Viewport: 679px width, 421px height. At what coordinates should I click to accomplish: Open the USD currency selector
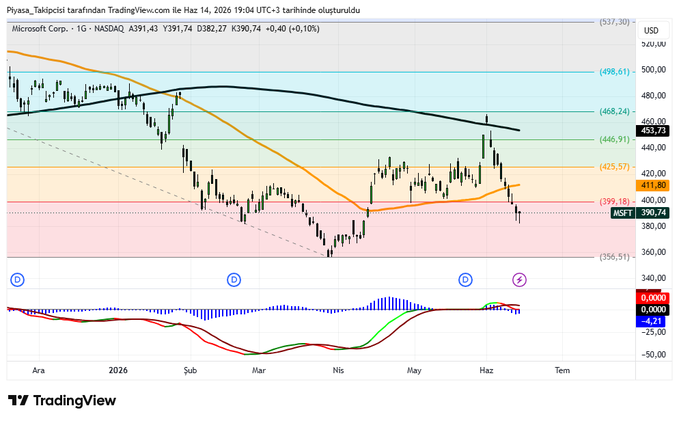point(651,31)
